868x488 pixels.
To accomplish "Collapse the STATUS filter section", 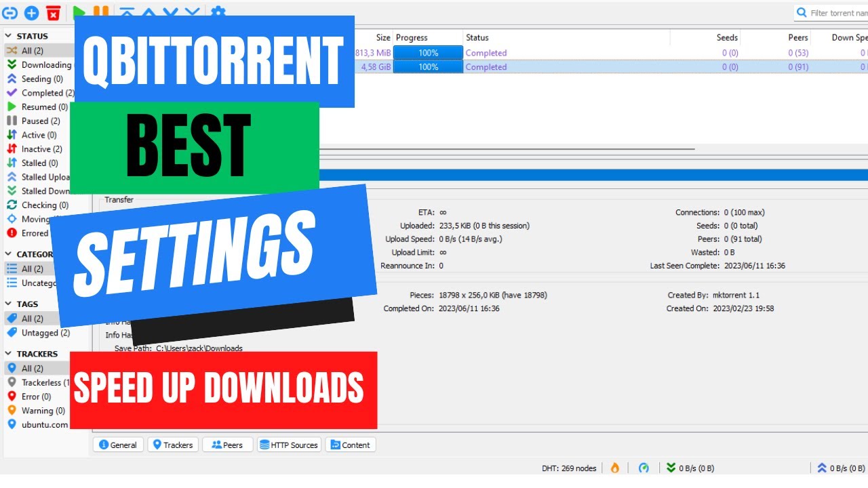I will tap(9, 36).
